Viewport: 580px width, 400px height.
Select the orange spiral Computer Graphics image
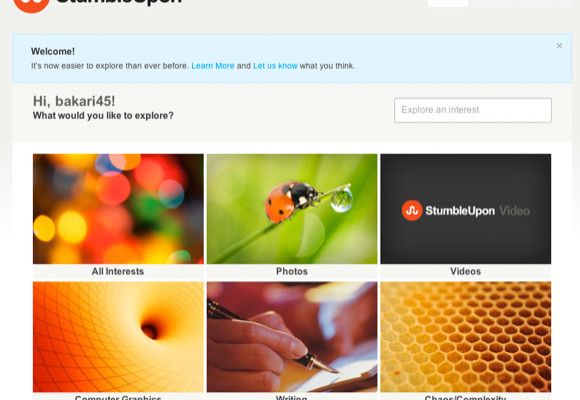pos(118,337)
